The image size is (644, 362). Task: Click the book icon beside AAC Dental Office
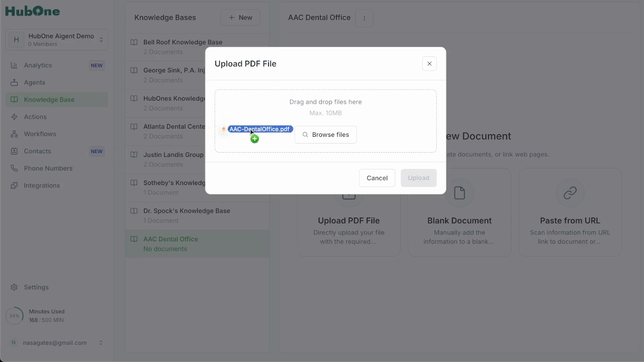134,239
